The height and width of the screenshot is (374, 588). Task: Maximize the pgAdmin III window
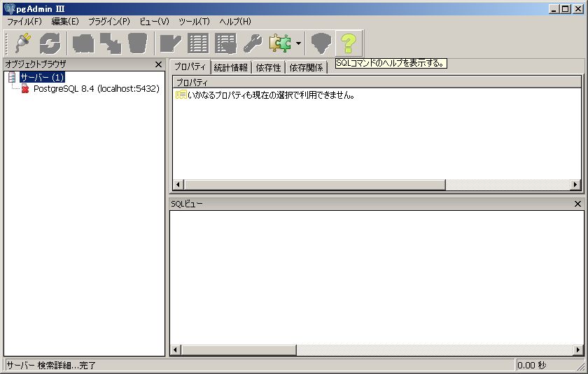(566, 8)
